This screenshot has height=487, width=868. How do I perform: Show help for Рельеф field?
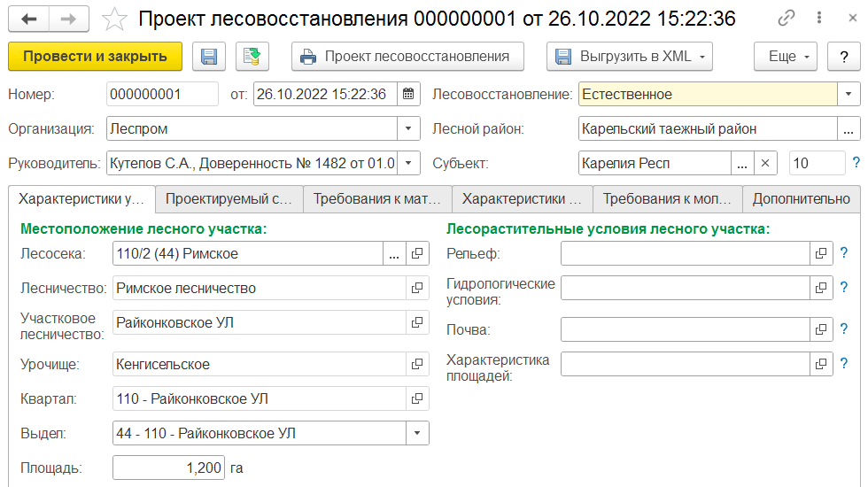tap(844, 253)
